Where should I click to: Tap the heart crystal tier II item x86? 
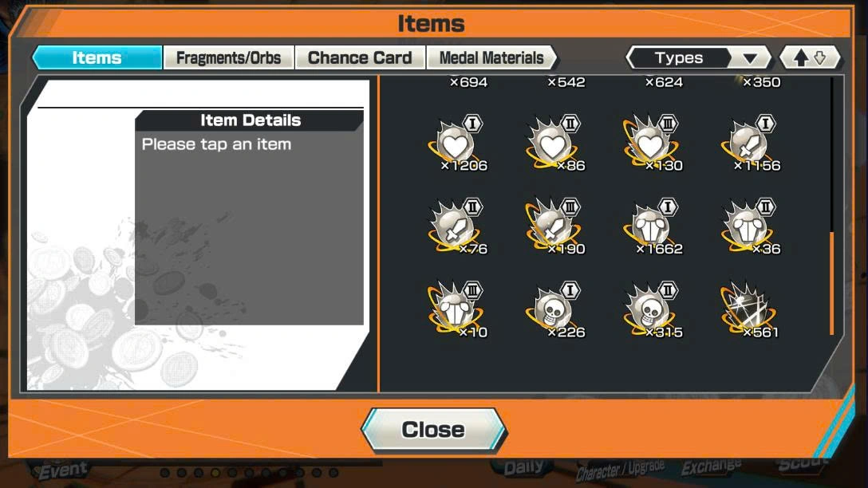554,144
